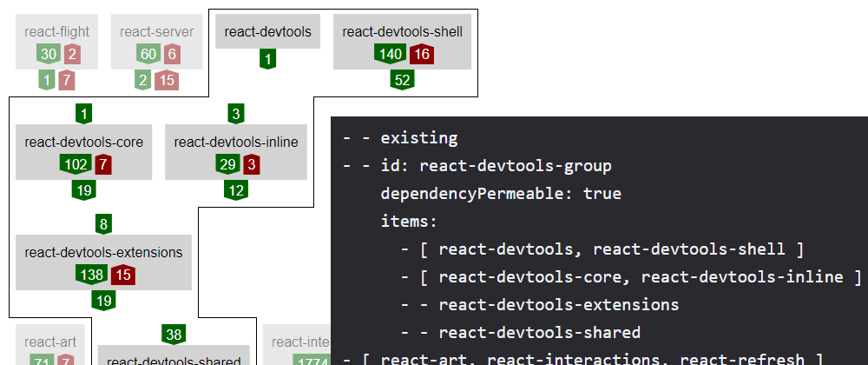
Task: Click the 'items:' code line
Action: [x=409, y=221]
